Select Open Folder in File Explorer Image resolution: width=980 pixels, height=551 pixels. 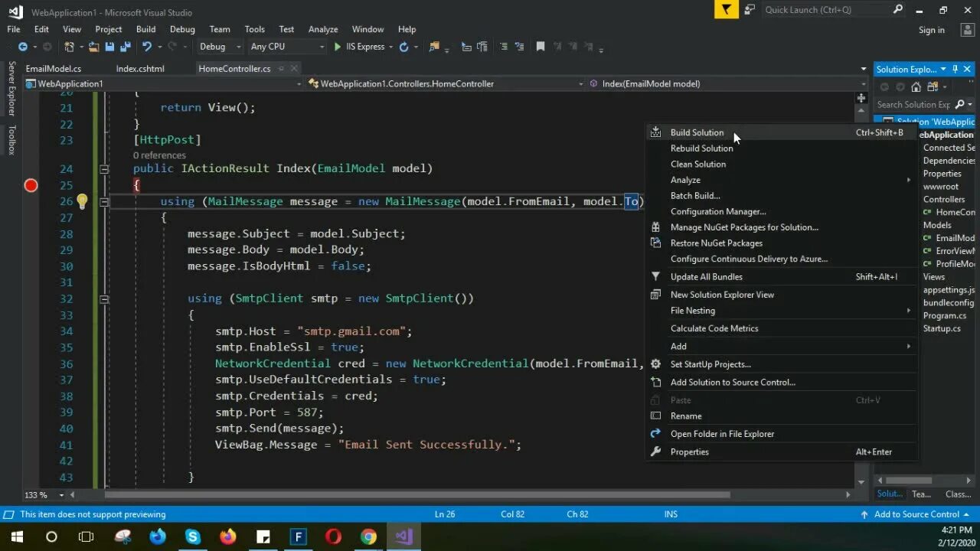781,434
